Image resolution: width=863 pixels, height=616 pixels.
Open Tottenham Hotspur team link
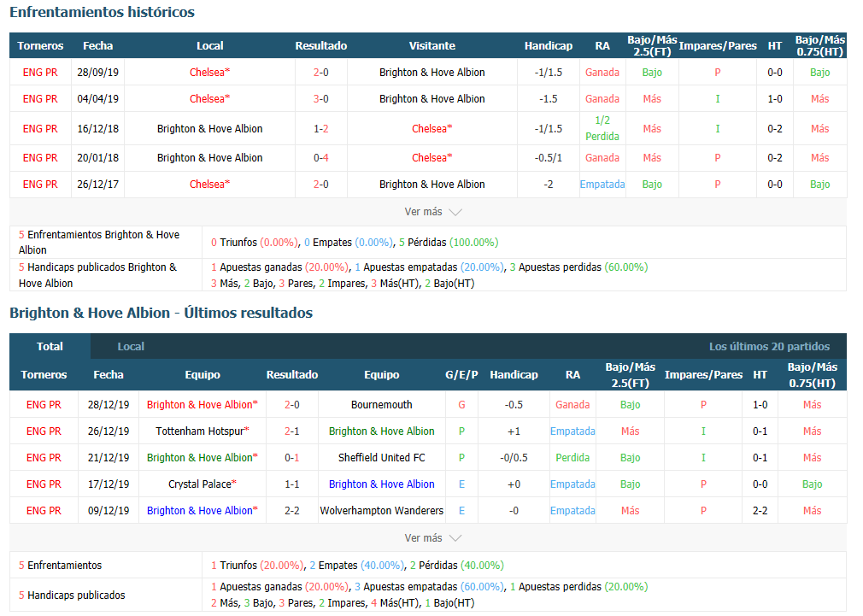click(x=202, y=431)
